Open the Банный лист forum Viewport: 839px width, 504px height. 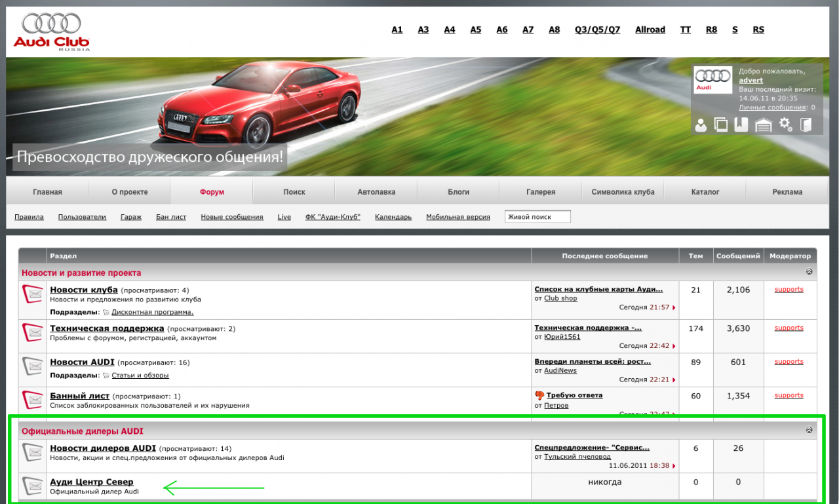pyautogui.click(x=80, y=396)
